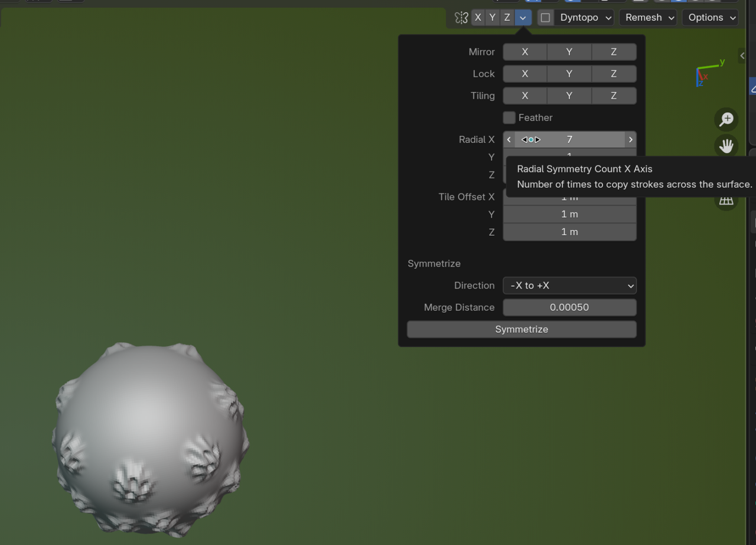
Task: Open the Options dropdown
Action: 711,18
